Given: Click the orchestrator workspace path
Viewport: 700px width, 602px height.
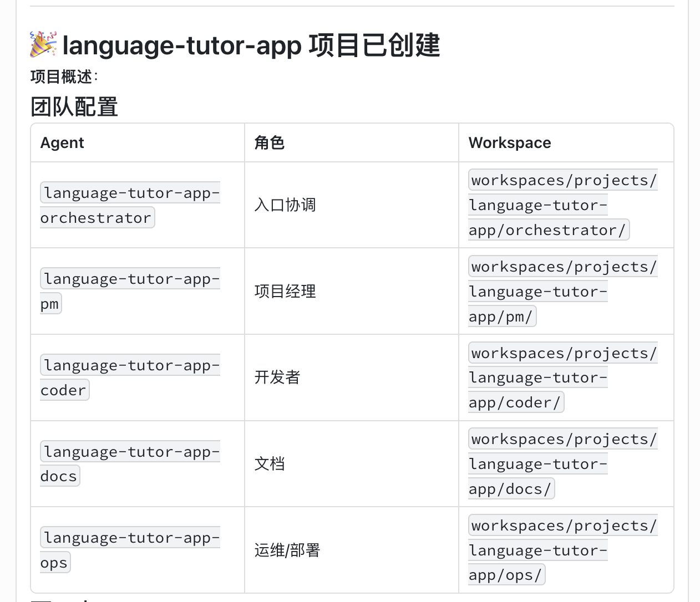Looking at the screenshot, I should pyautogui.click(x=562, y=205).
